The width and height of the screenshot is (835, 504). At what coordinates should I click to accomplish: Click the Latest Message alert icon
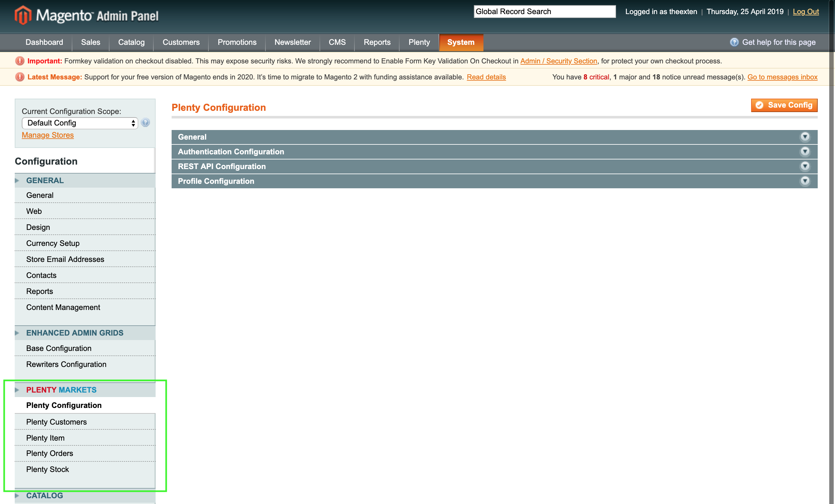coord(20,77)
